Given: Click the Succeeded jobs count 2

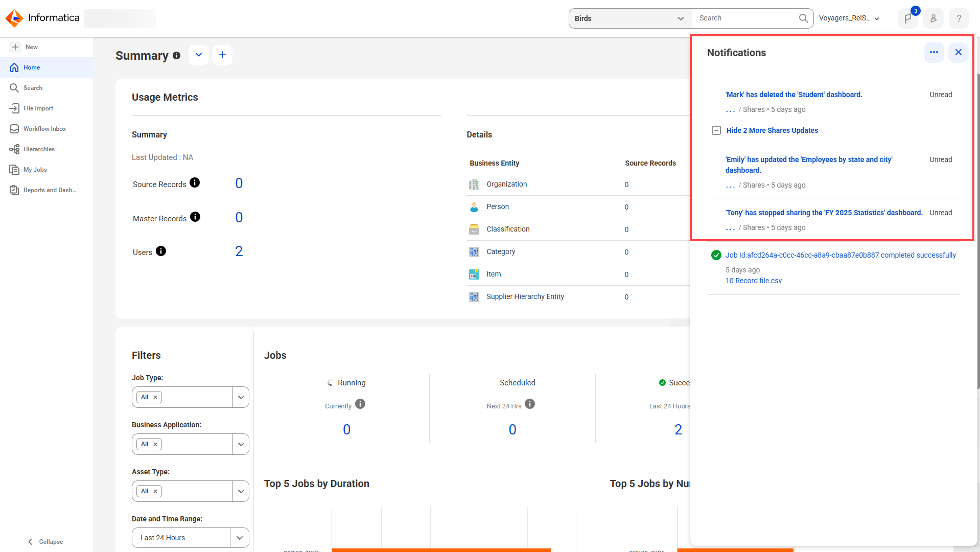Looking at the screenshot, I should [678, 429].
